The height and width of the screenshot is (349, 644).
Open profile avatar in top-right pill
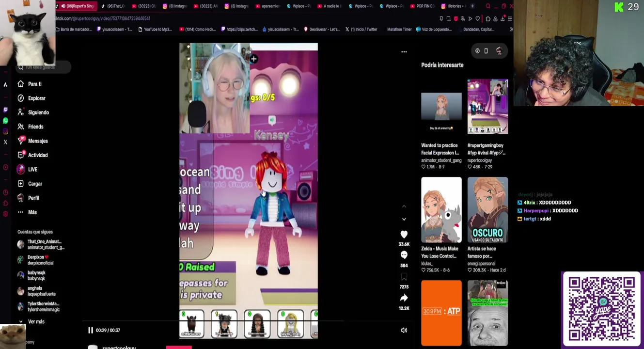499,51
